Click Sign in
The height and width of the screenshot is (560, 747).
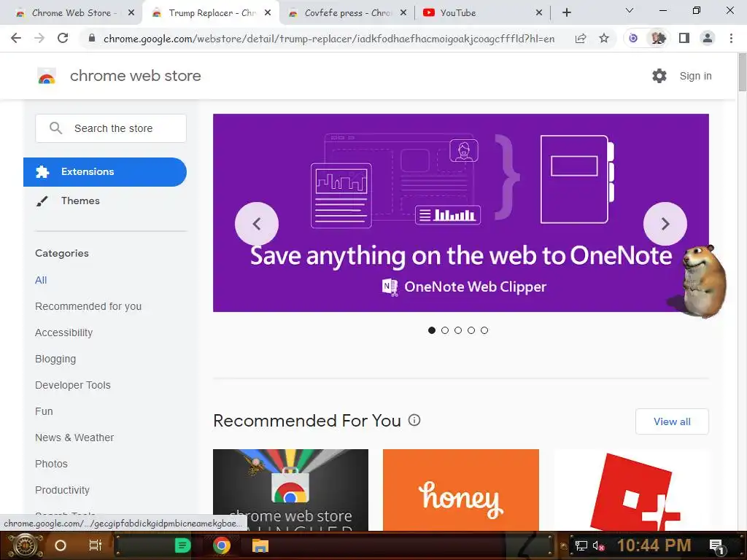coord(695,76)
